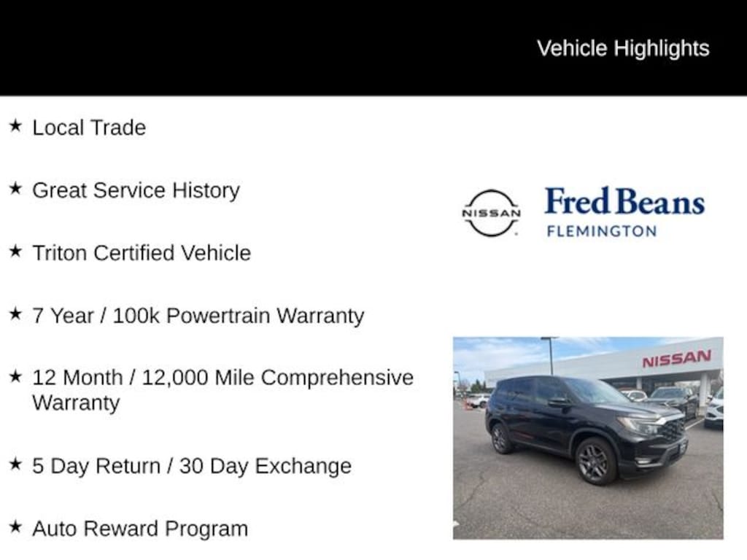Click the red Nissan sign in photo

coord(676,358)
